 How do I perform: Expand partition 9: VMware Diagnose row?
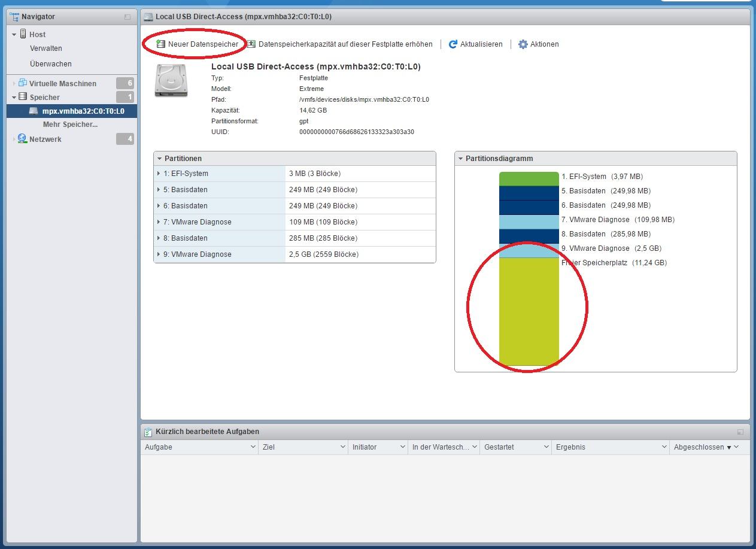[x=159, y=254]
